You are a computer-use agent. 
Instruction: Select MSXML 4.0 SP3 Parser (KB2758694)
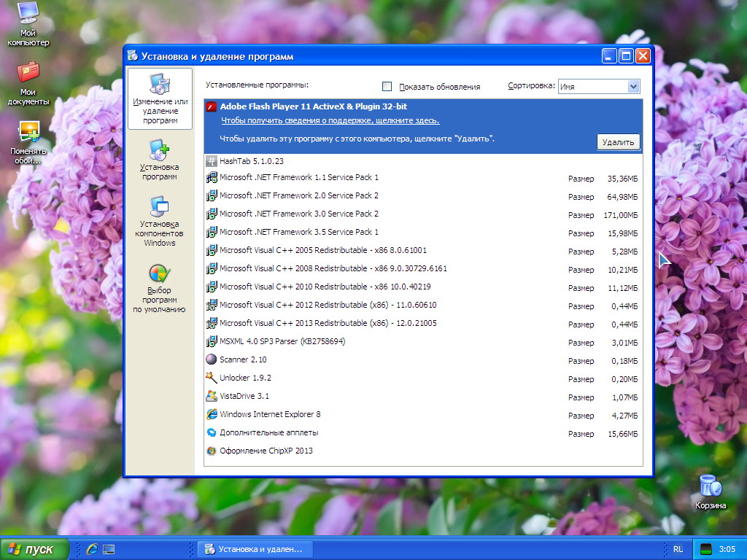point(424,341)
